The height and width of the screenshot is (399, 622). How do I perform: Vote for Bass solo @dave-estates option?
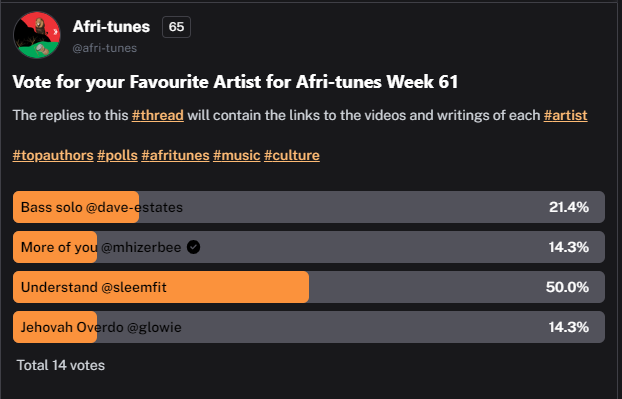tap(309, 207)
